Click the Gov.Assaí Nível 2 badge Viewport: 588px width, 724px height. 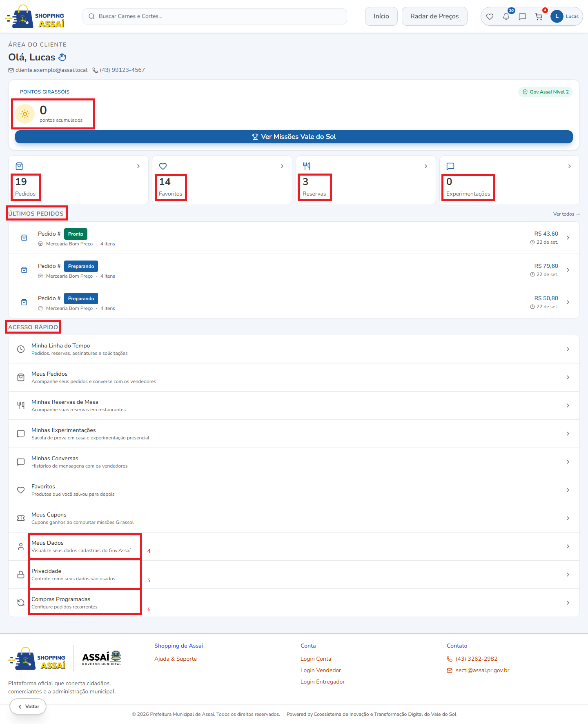(546, 92)
